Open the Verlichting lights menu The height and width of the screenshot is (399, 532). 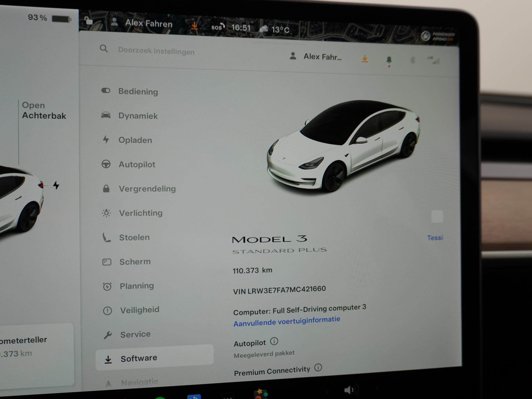(132, 213)
